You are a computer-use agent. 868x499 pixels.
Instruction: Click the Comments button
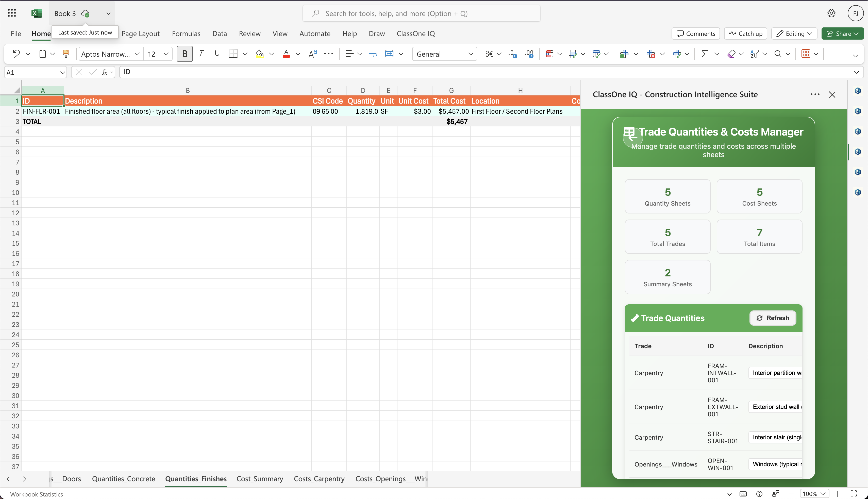coord(696,34)
